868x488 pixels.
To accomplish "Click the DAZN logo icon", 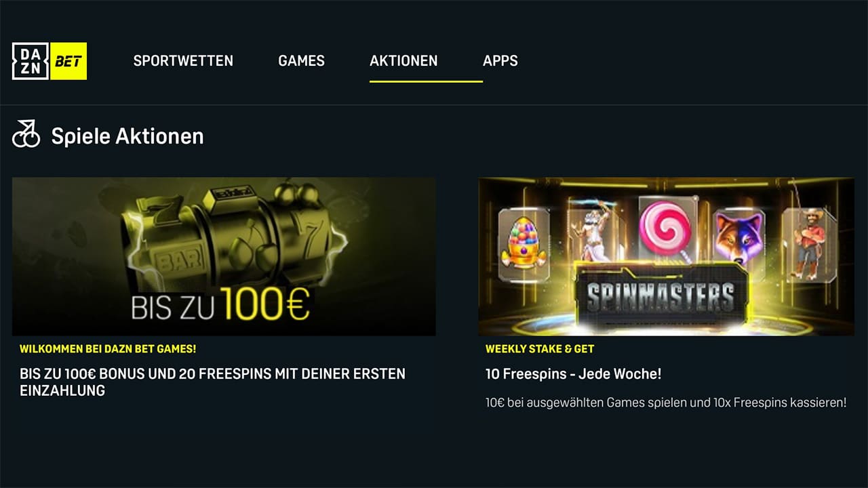I will coord(31,61).
